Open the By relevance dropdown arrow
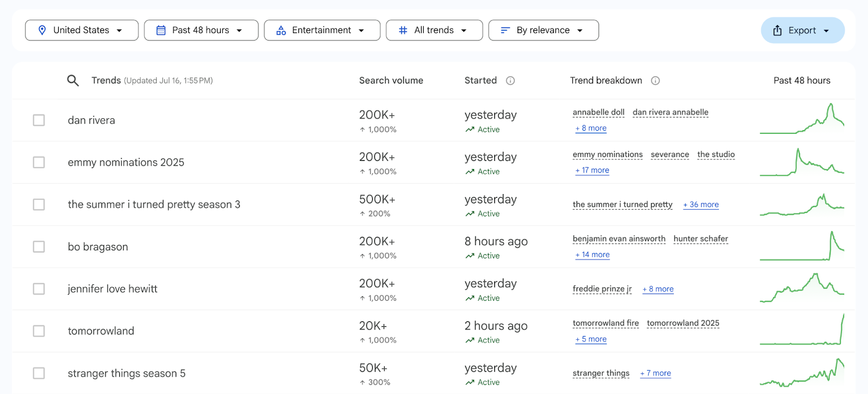 pyautogui.click(x=580, y=31)
